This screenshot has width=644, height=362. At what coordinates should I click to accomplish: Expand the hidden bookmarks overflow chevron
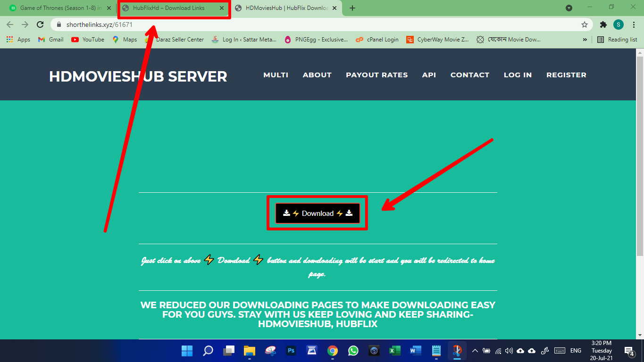pyautogui.click(x=585, y=40)
